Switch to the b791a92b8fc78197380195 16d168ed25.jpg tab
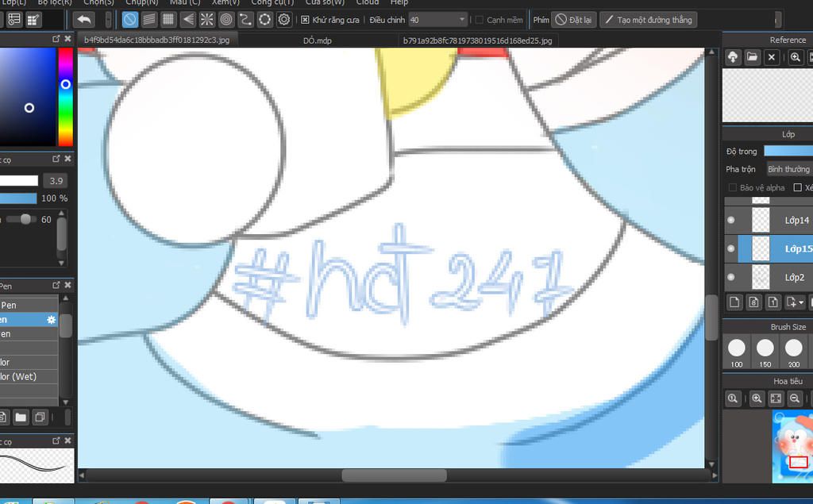This screenshot has height=504, width=813. 477,40
